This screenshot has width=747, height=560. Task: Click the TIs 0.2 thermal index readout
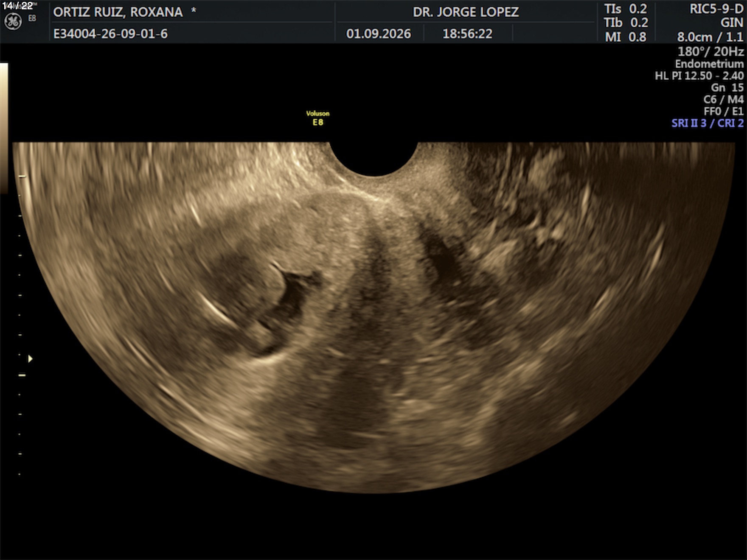pyautogui.click(x=626, y=9)
